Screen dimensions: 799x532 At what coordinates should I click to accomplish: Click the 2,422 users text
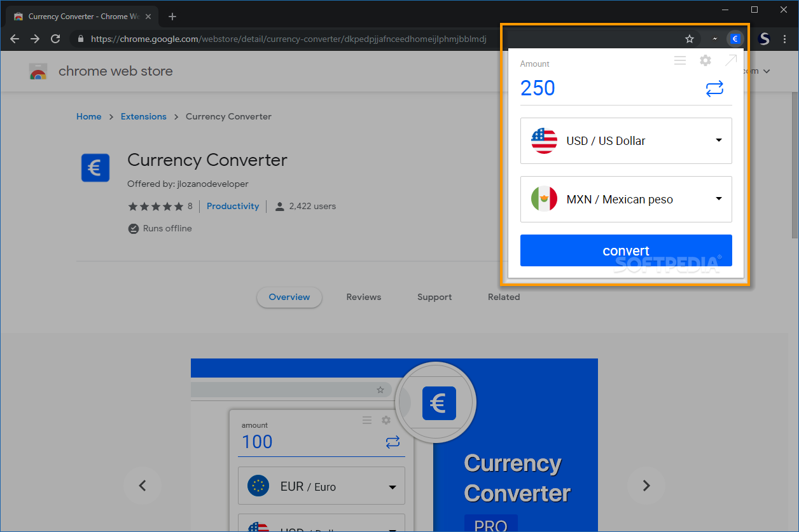tap(312, 206)
